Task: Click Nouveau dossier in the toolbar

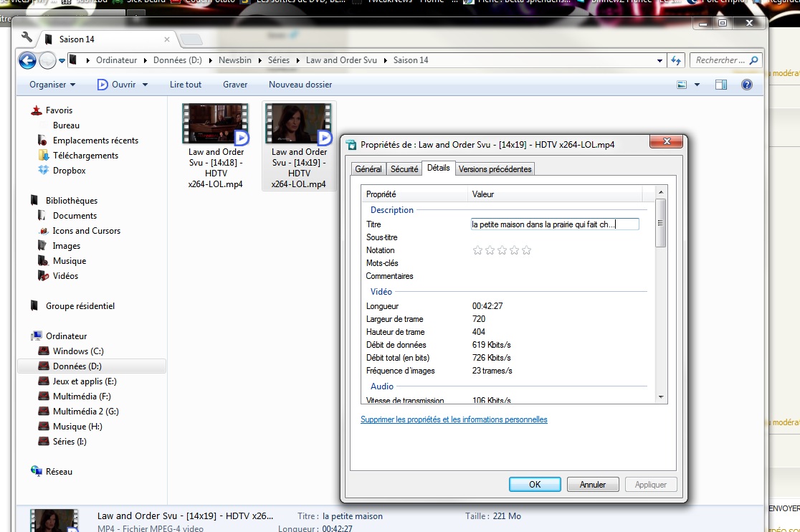Action: pyautogui.click(x=300, y=85)
